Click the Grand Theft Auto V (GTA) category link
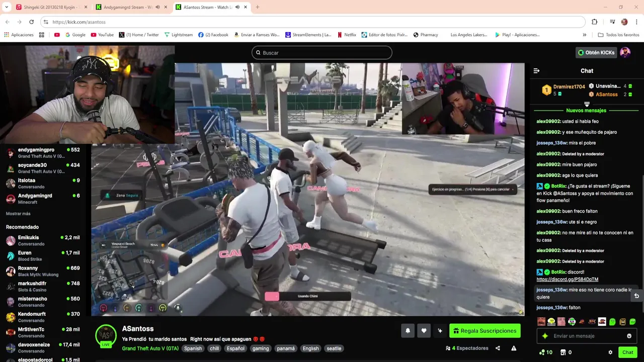644x362 pixels. coord(150,348)
